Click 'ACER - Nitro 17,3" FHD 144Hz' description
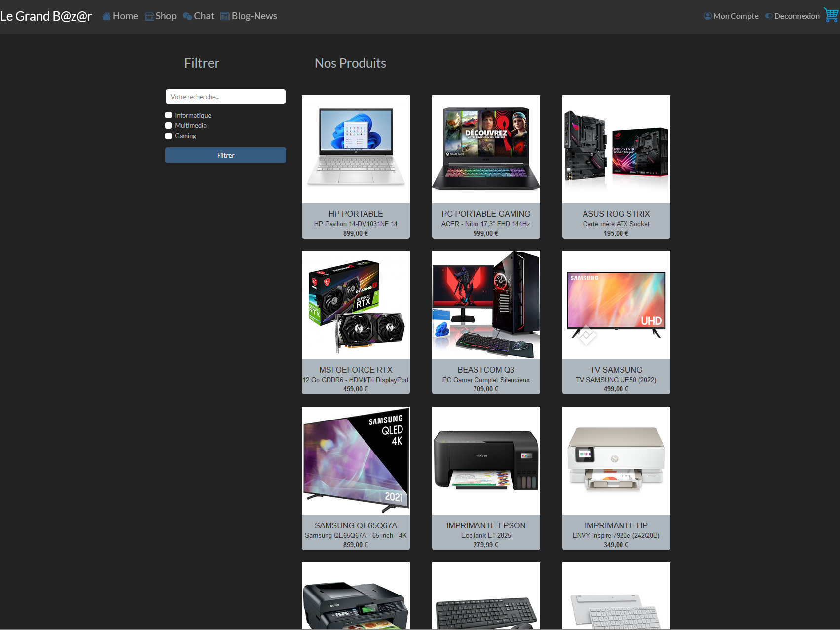Image resolution: width=840 pixels, height=630 pixels. coord(486,224)
